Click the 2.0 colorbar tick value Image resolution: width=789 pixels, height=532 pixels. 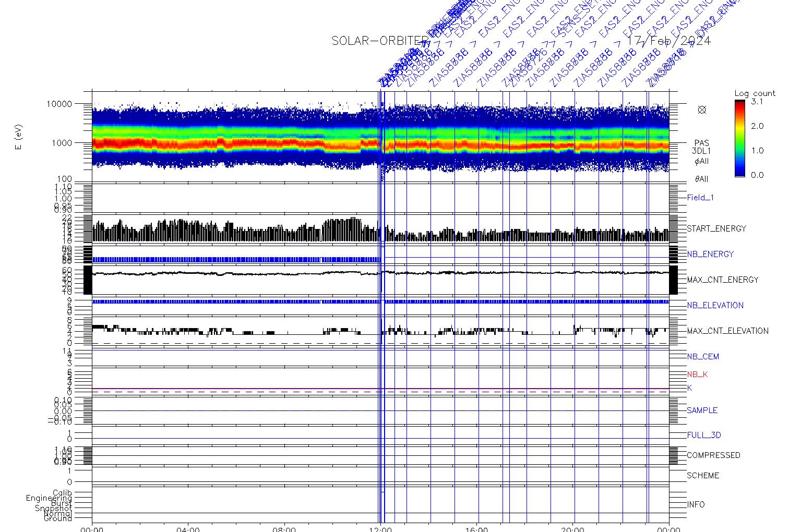(757, 126)
